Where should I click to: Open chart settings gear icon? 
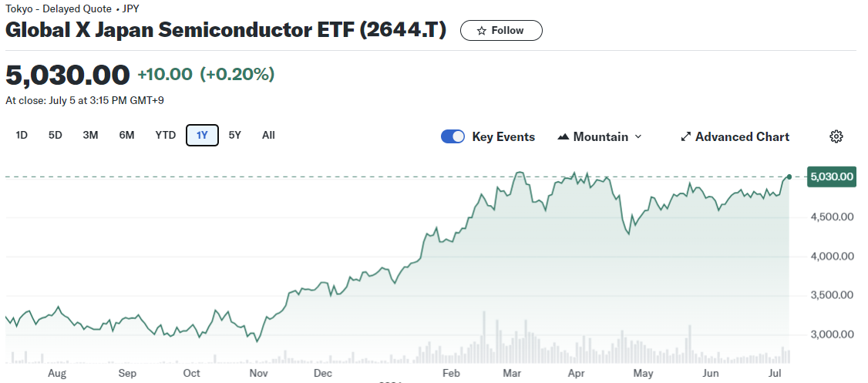[836, 136]
